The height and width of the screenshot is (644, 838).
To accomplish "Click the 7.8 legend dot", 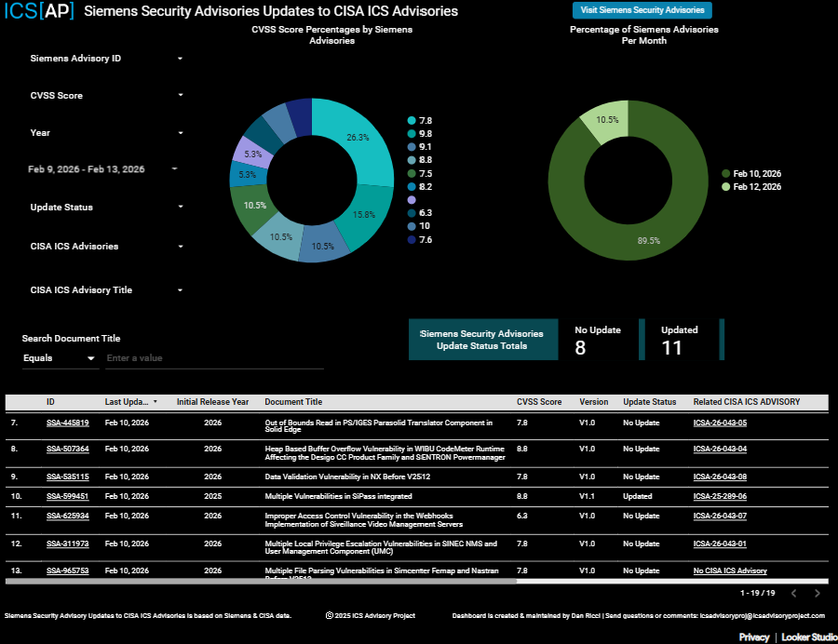I will pos(412,121).
